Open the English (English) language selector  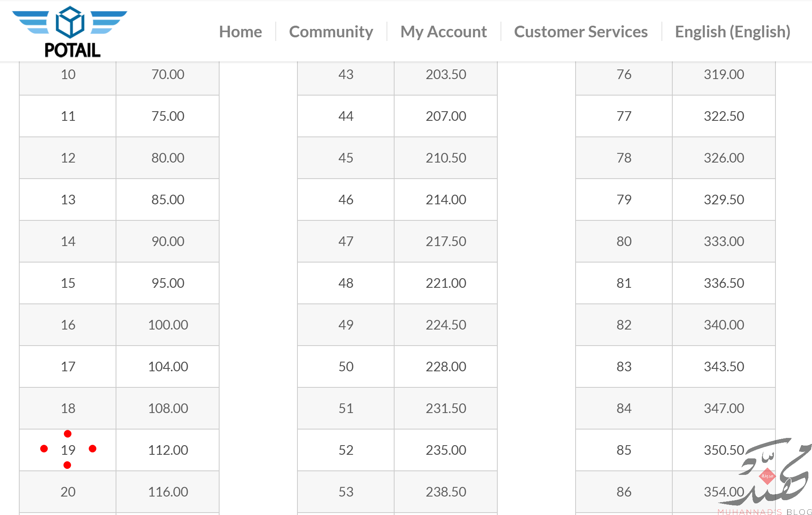733,31
